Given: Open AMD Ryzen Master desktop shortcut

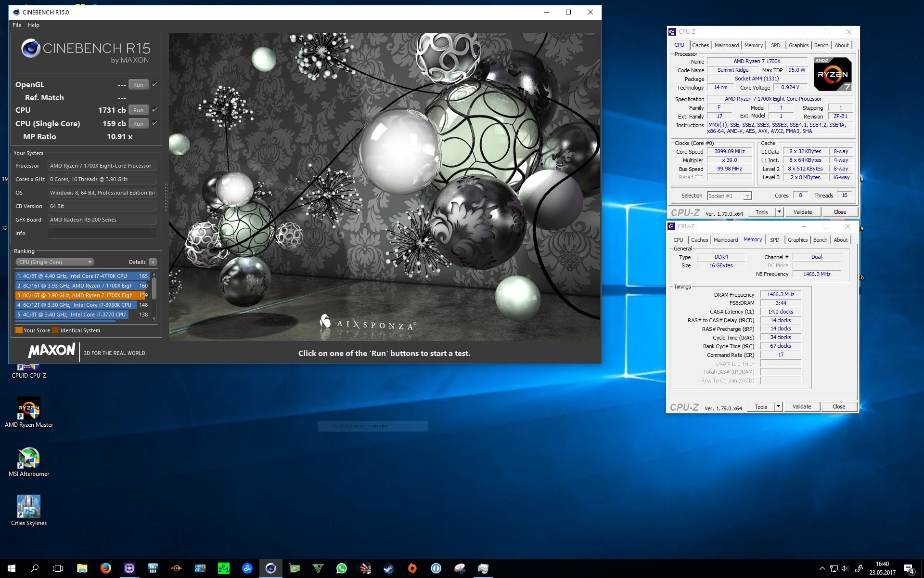Looking at the screenshot, I should (29, 409).
